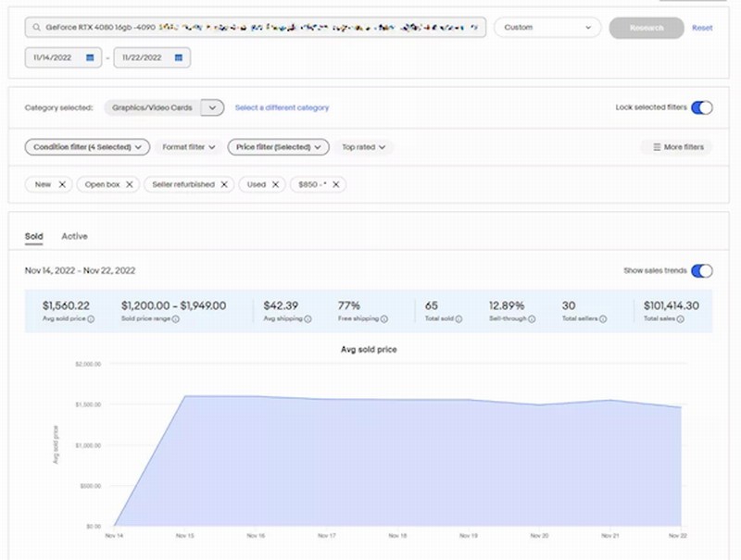Expand the Custom date range dropdown

coord(548,28)
